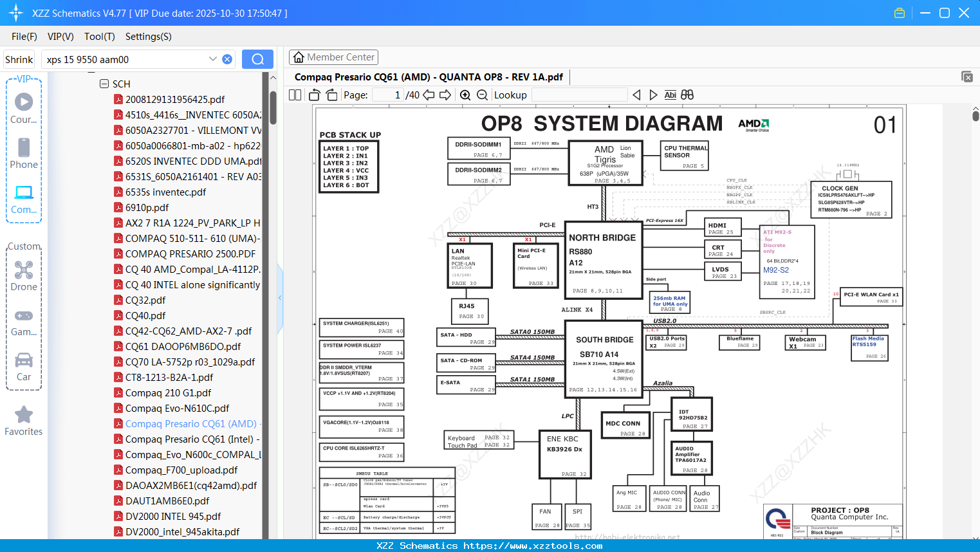Select the Computer category icon
Viewport: 980px width, 552px height.
click(x=24, y=192)
